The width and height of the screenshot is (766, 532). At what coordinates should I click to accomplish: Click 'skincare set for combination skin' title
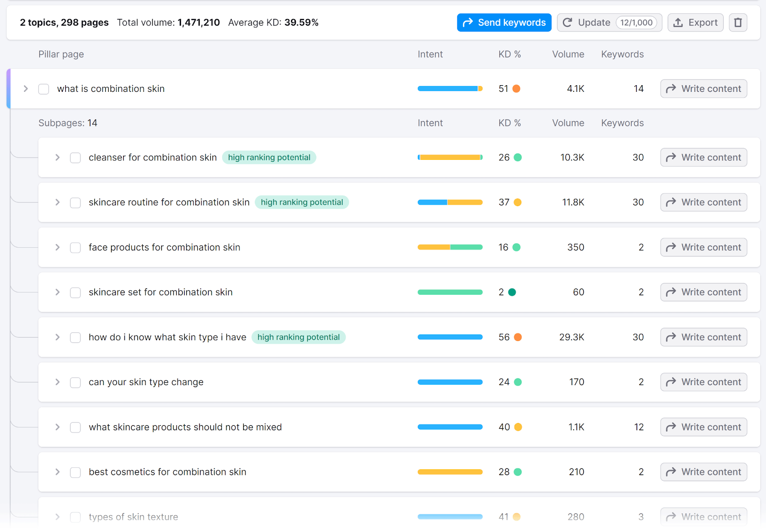161,292
